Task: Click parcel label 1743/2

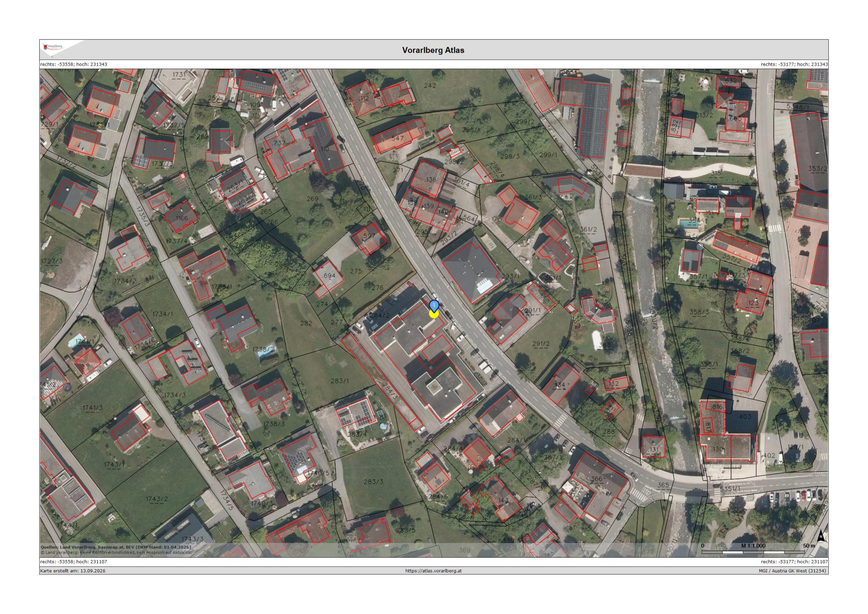Action: point(156,499)
